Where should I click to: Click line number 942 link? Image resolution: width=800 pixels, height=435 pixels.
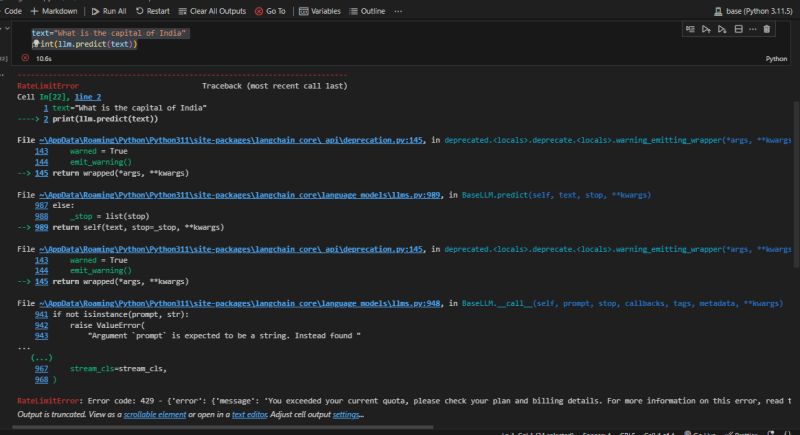(41, 325)
